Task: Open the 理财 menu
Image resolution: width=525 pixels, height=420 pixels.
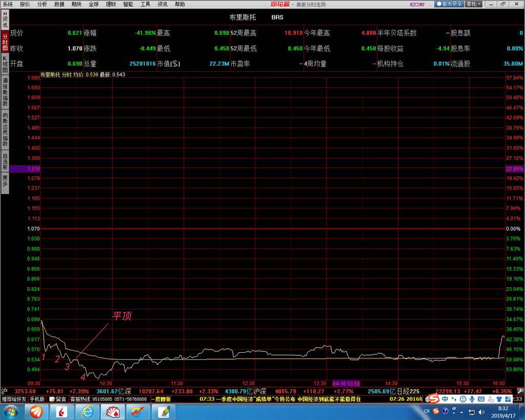Action: click(111, 4)
